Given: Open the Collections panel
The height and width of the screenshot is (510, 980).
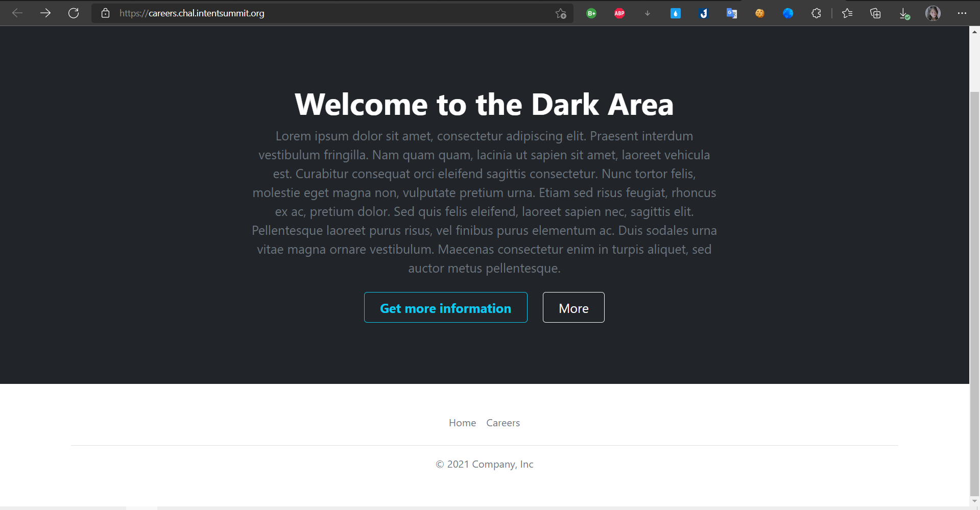Looking at the screenshot, I should point(875,13).
